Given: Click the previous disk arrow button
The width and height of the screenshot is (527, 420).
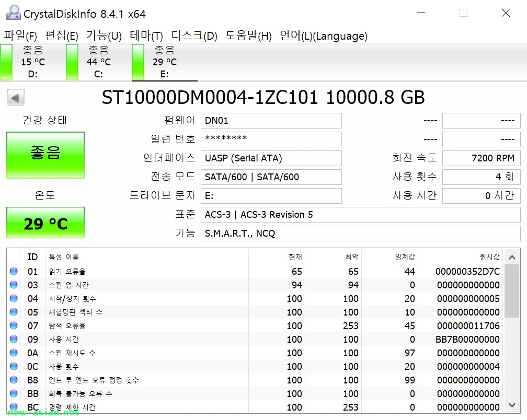Looking at the screenshot, I should tap(16, 98).
